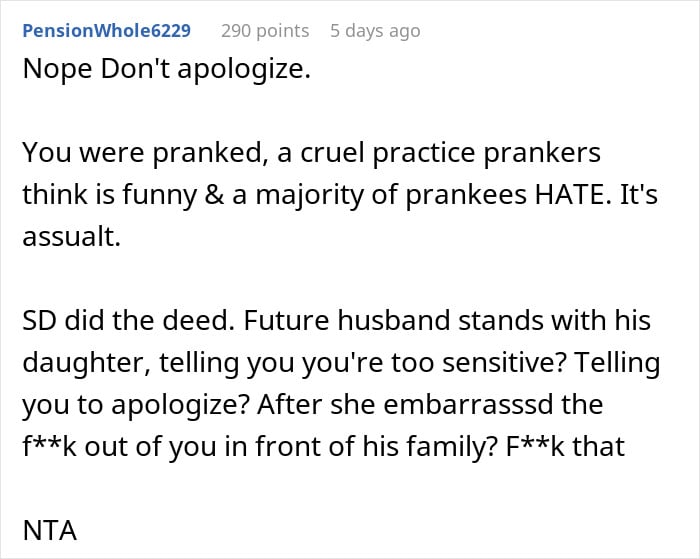Image resolution: width=700 pixels, height=559 pixels.
Task: Click 'Future husband stands with his' text
Action: [447, 320]
